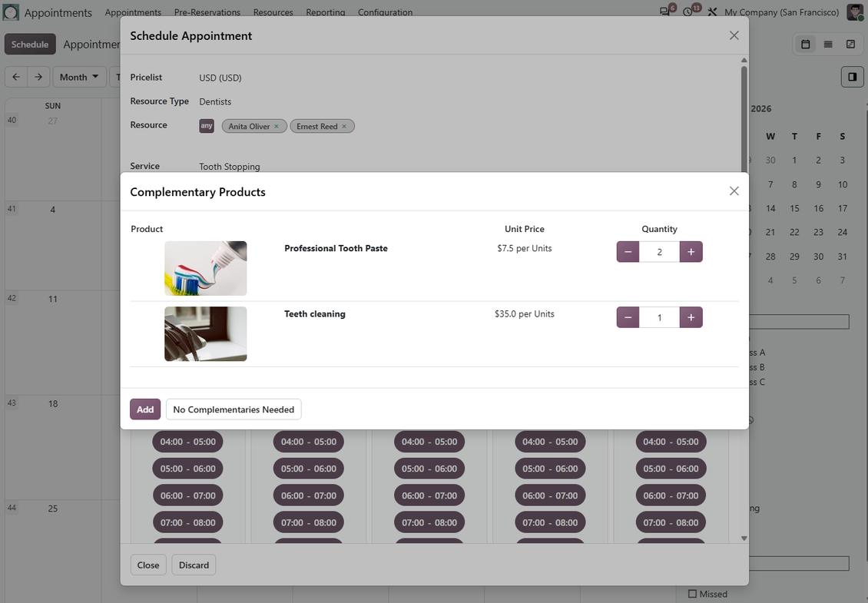868x603 pixels.
Task: Remove the Ernest Reed resource tag
Action: click(344, 126)
